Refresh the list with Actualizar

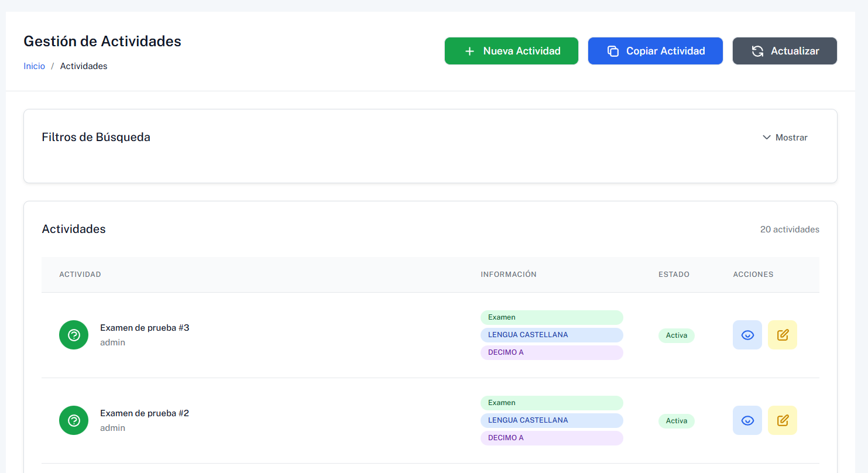785,51
